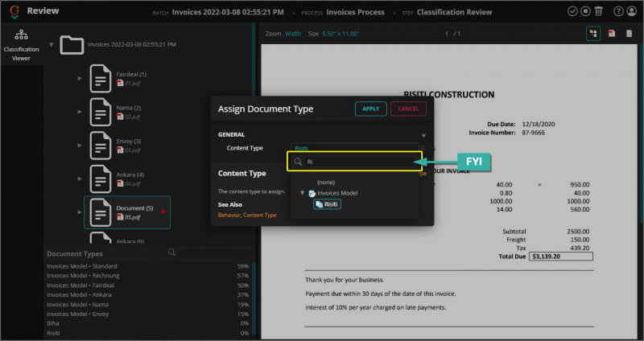Click the Zoom Width setting
This screenshot has width=644, height=341.
coord(293,34)
